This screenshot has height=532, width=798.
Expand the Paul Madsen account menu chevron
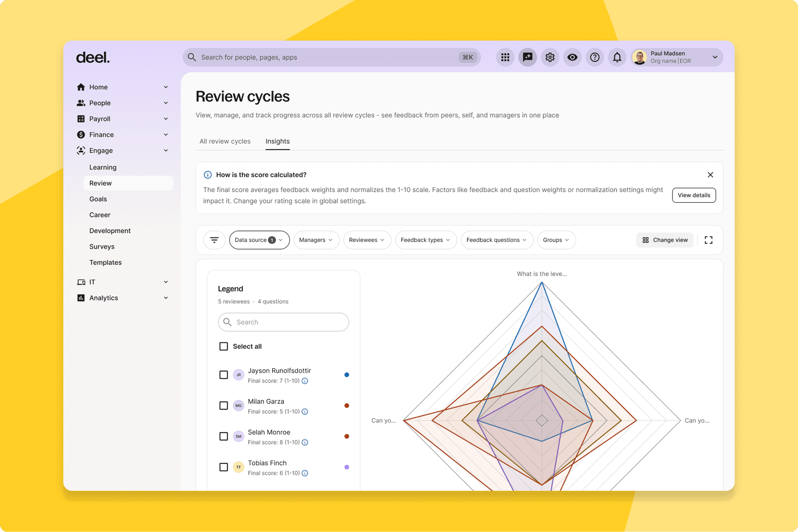click(x=715, y=57)
